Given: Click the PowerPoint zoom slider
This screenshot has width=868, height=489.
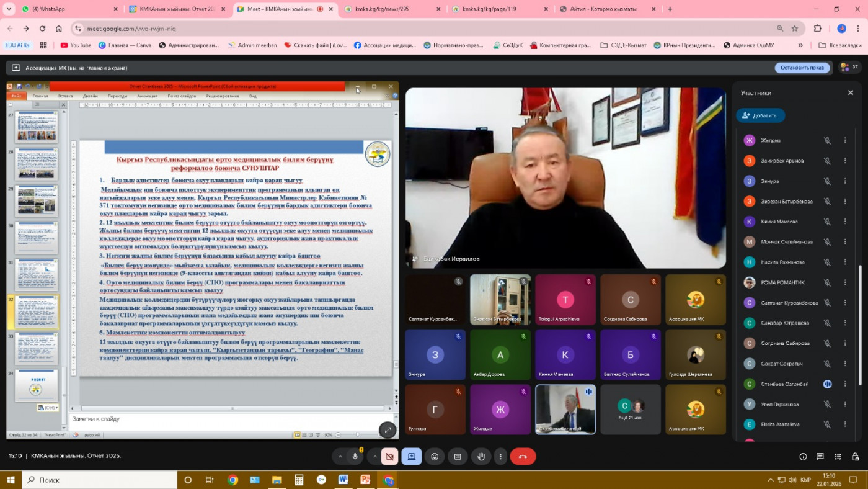Looking at the screenshot, I should [x=357, y=435].
